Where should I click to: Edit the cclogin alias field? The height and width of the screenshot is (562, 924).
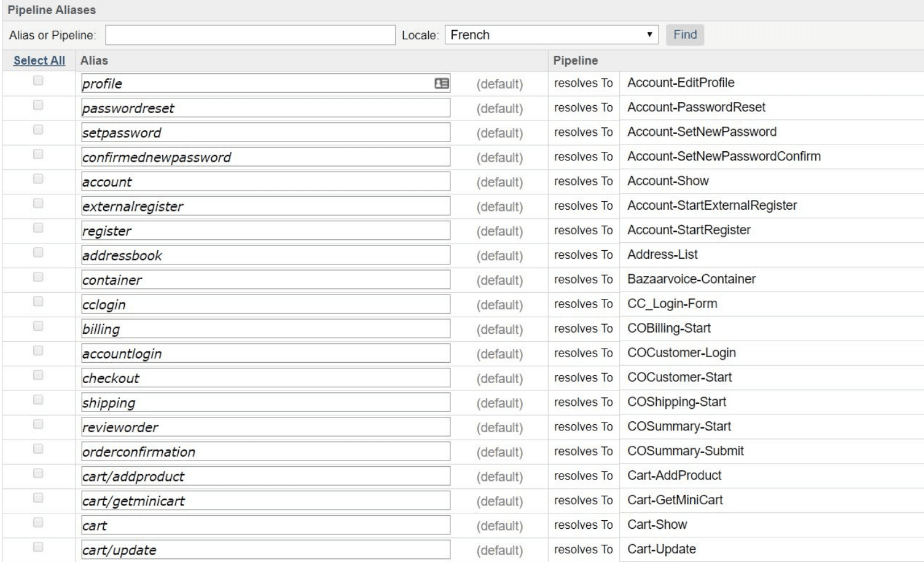(265, 305)
